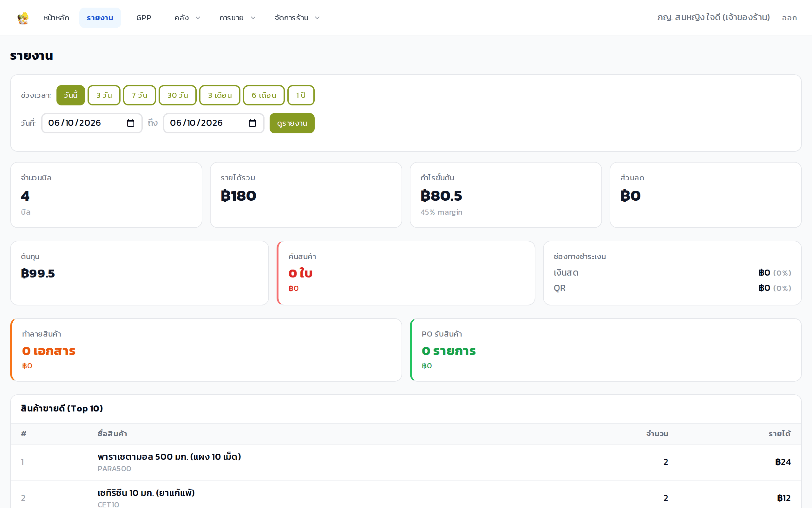Click the เซทิริซีน 10 มก. product row

pyautogui.click(x=406, y=495)
